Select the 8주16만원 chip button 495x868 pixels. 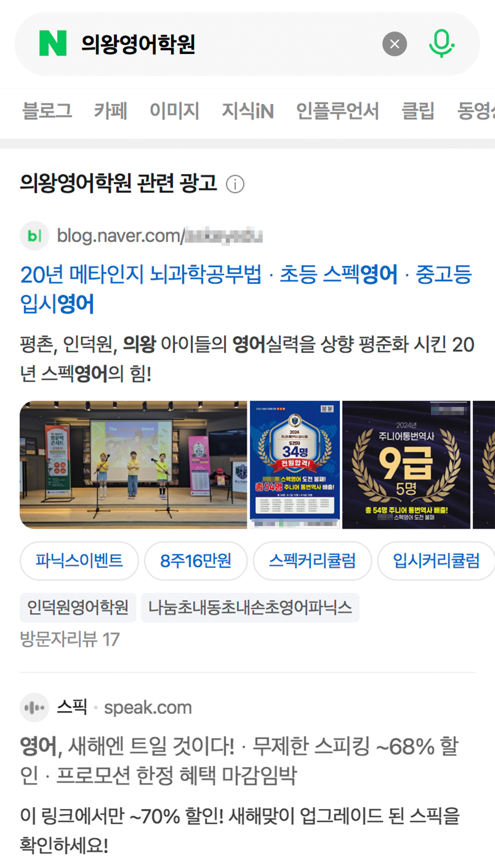(196, 561)
